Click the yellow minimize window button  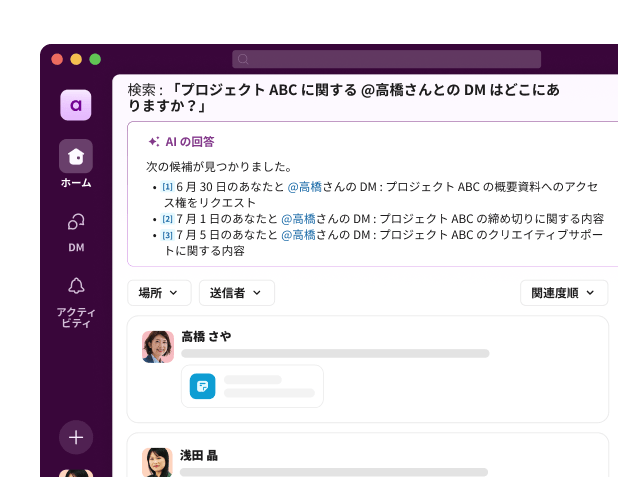coord(76,59)
